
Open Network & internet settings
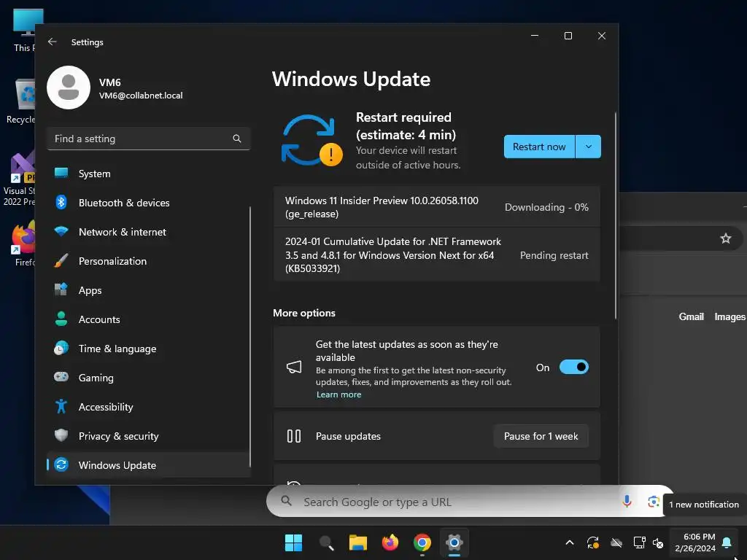[149, 231]
